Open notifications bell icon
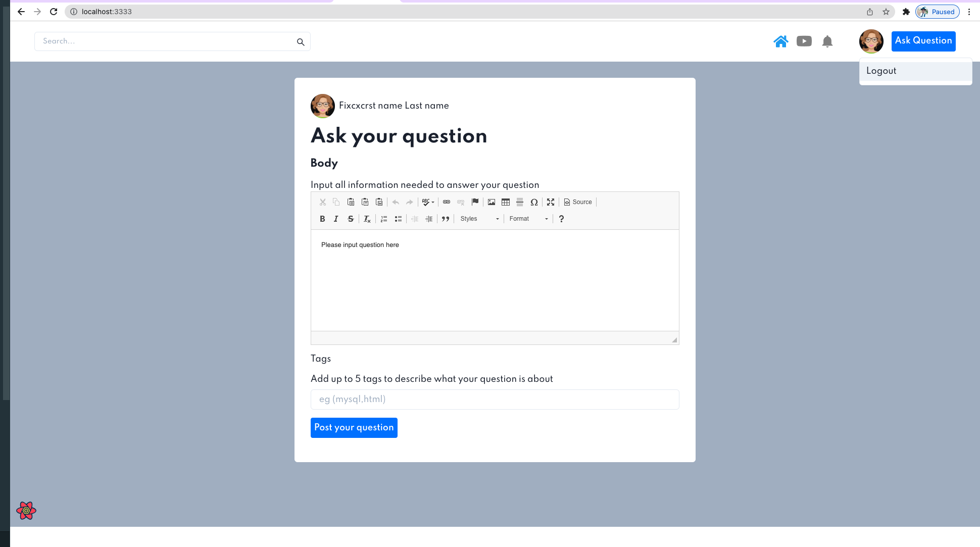 pos(827,41)
